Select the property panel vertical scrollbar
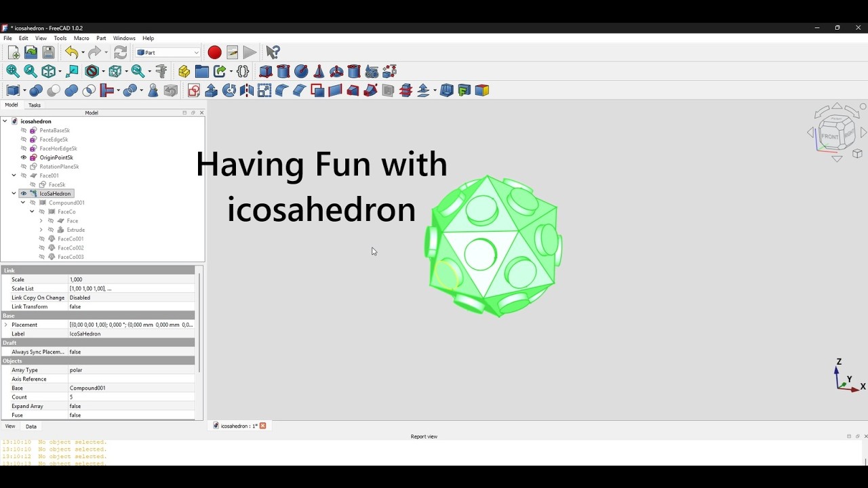Screen dimensions: 868x488 [199, 323]
